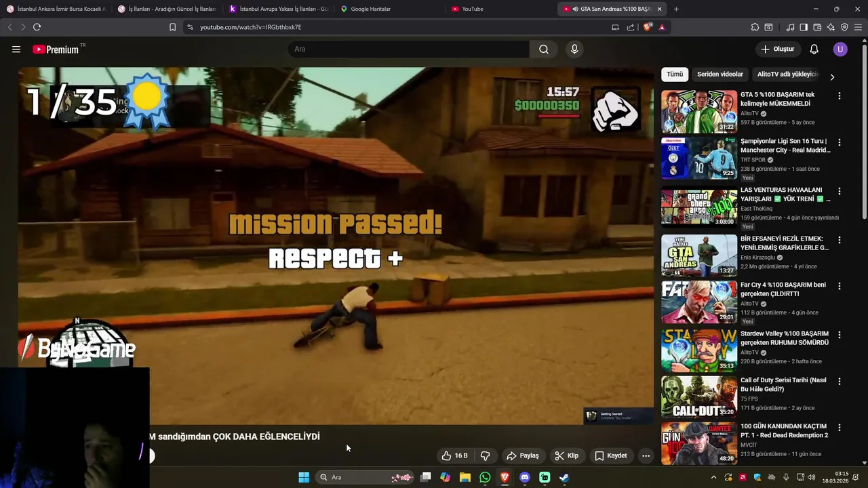Image resolution: width=868 pixels, height=488 pixels.
Task: Open the Brave Wallet icon
Action: coord(817,27)
